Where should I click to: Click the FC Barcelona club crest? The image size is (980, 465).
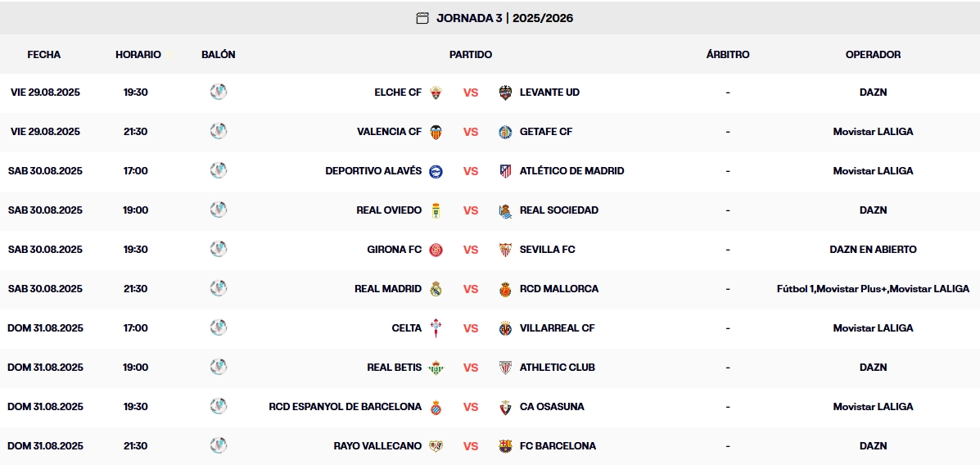(505, 446)
